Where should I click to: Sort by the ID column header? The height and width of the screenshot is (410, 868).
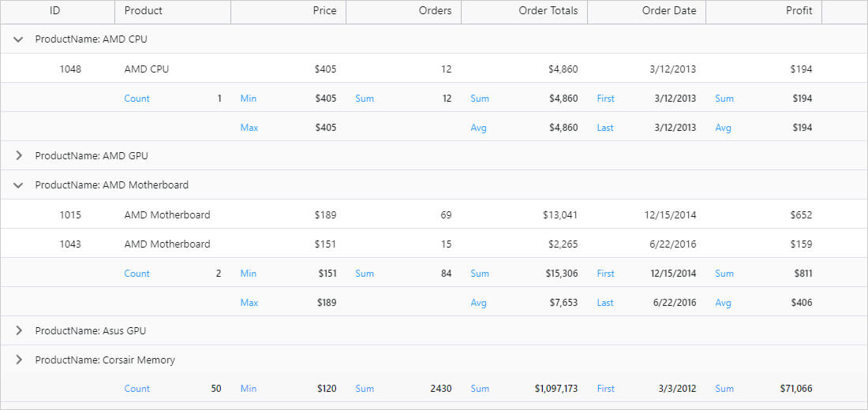click(x=55, y=11)
